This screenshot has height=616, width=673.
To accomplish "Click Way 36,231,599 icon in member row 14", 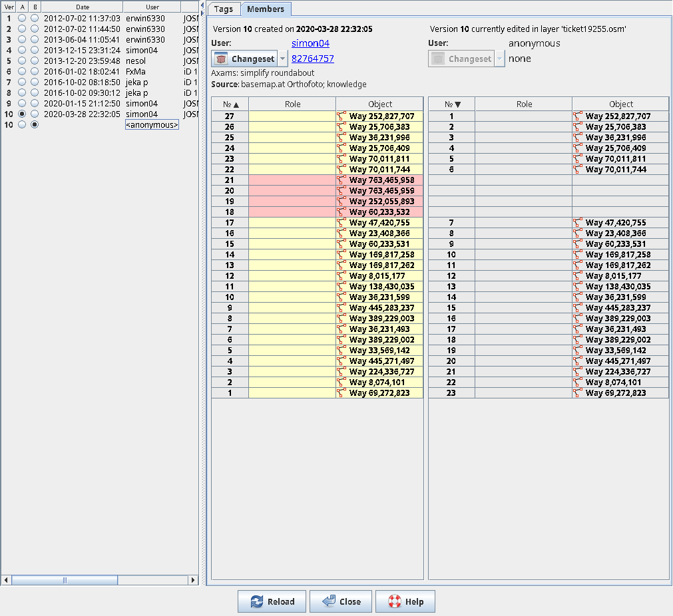I will [x=578, y=297].
